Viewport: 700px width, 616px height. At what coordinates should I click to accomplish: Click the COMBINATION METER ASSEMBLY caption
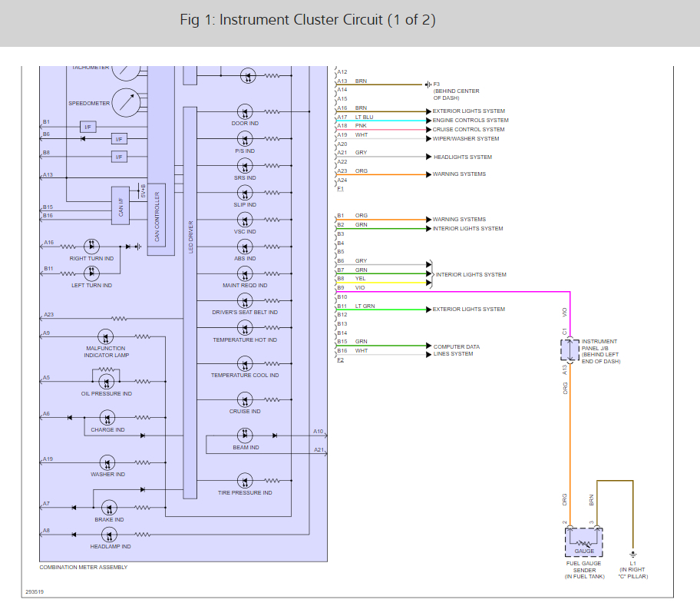tap(84, 568)
